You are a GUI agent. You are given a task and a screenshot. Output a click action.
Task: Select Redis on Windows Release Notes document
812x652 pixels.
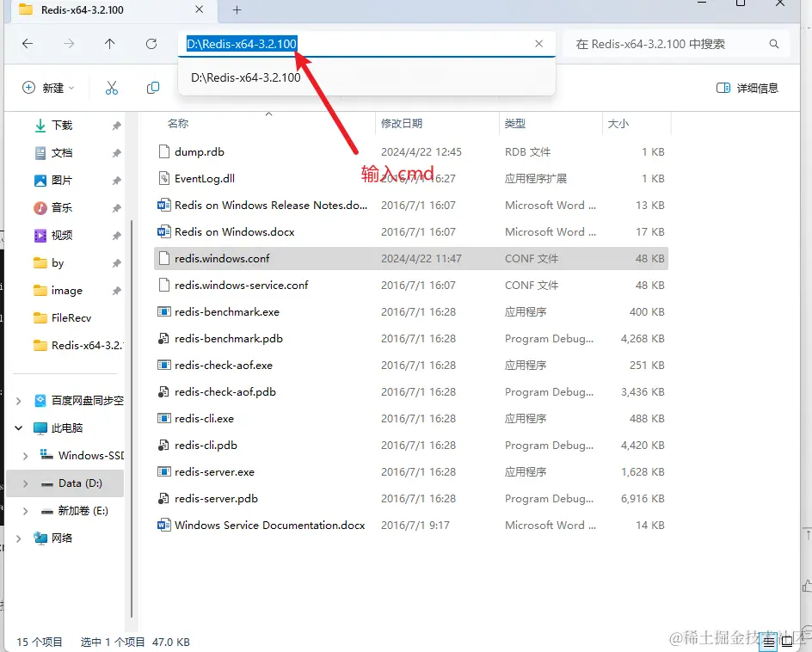(410, 205)
